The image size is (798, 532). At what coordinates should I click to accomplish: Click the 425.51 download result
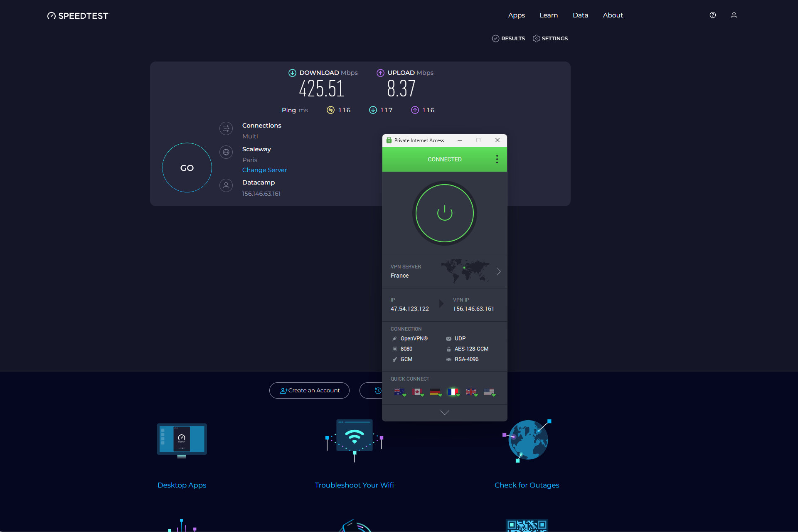pos(322,89)
